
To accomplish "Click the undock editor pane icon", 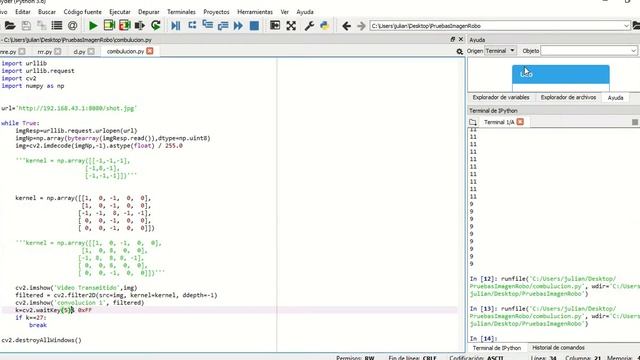I will coord(453,39).
